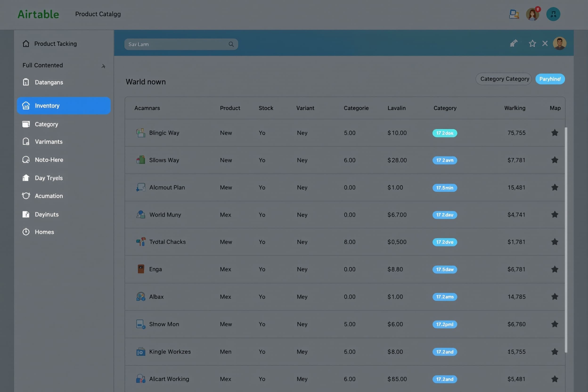Image resolution: width=588 pixels, height=392 pixels.
Task: Open Varimants in the sidebar
Action: click(x=42, y=142)
